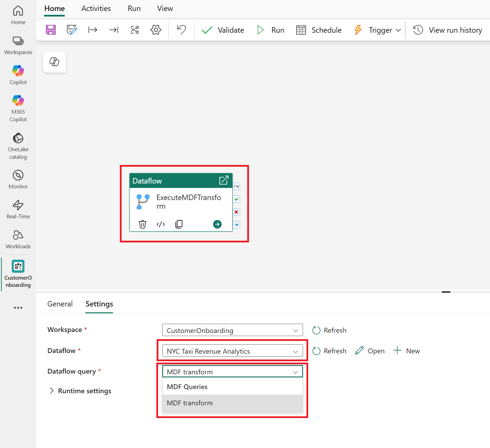This screenshot has width=490, height=448.
Task: Delete the ExecuteMDFTransform activity
Action: point(143,224)
